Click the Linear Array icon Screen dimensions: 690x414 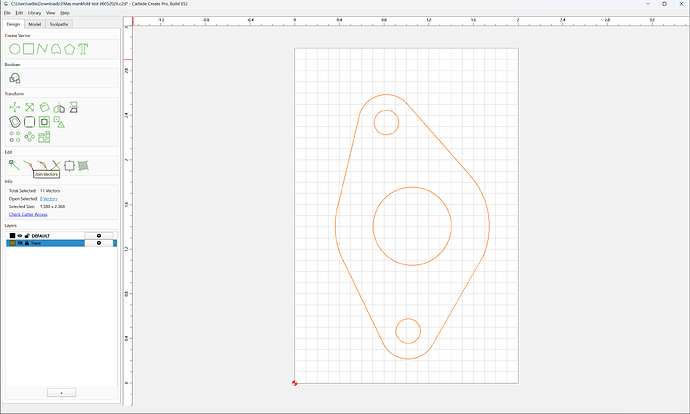point(15,137)
